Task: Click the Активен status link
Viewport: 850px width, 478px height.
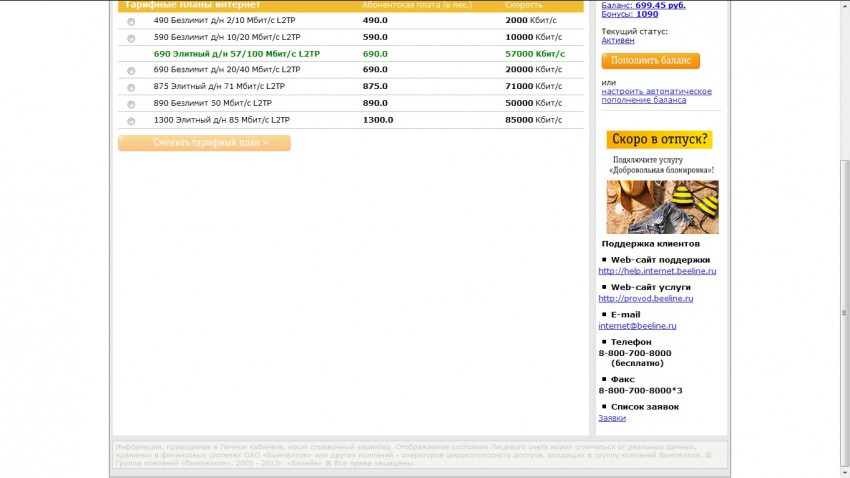Action: 617,40
